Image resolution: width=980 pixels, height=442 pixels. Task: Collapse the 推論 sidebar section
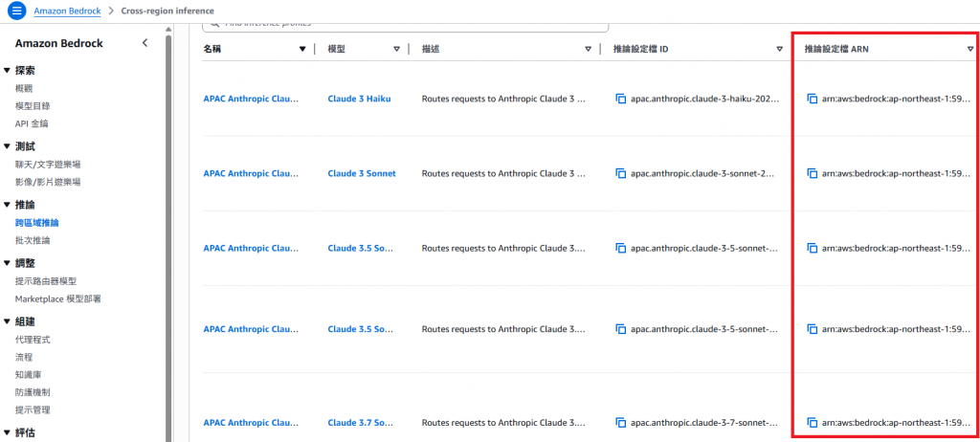point(7,205)
